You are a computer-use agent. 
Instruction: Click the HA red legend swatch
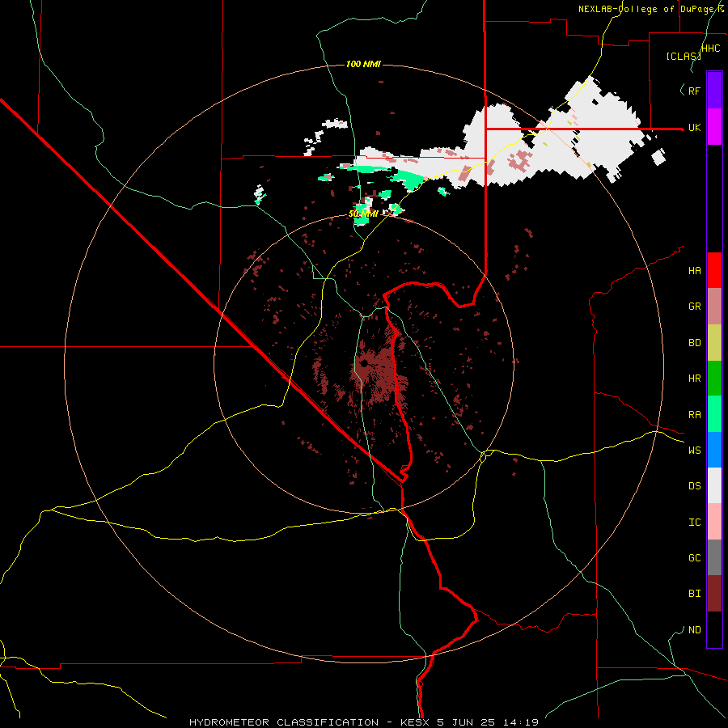pos(714,270)
